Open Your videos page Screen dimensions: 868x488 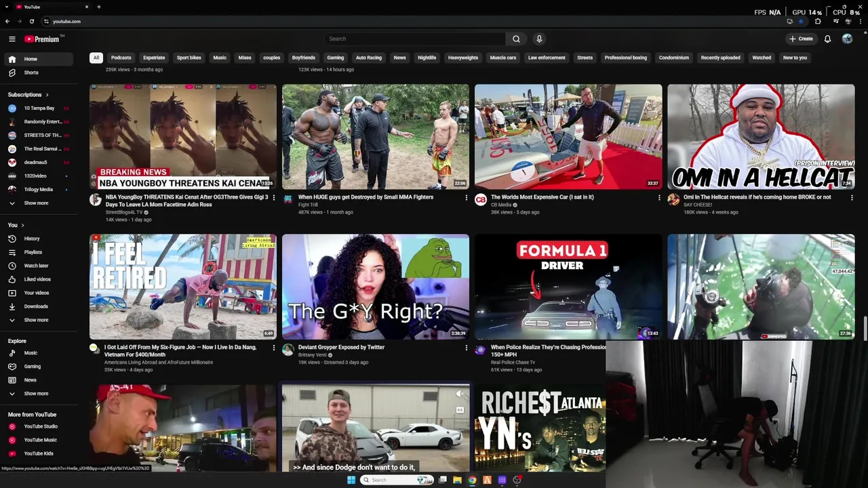pyautogui.click(x=40, y=293)
